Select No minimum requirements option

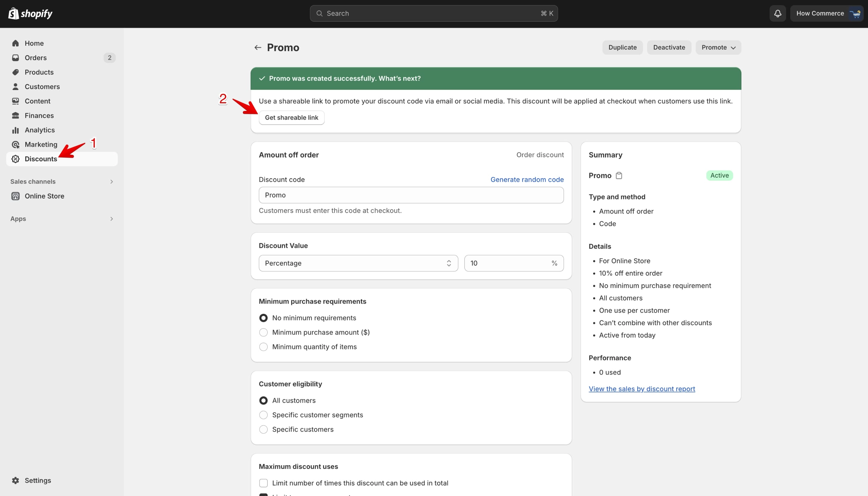(263, 318)
